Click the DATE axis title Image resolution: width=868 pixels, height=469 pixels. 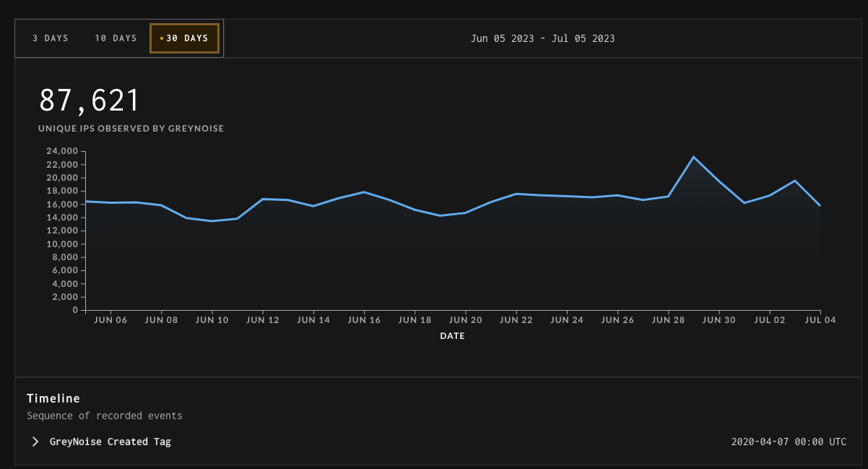coord(453,336)
